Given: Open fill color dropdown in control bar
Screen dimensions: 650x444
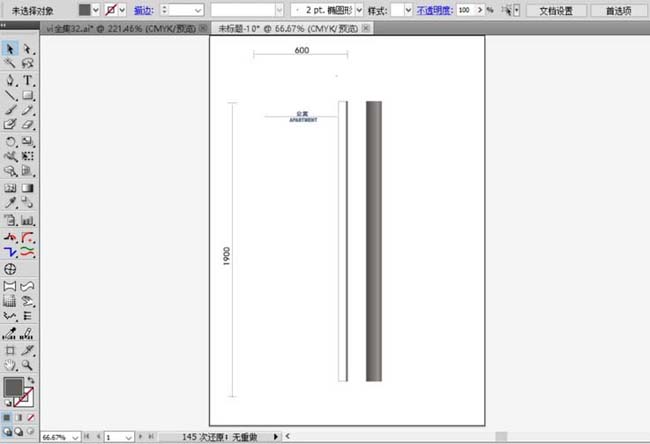Looking at the screenshot, I should click(96, 10).
